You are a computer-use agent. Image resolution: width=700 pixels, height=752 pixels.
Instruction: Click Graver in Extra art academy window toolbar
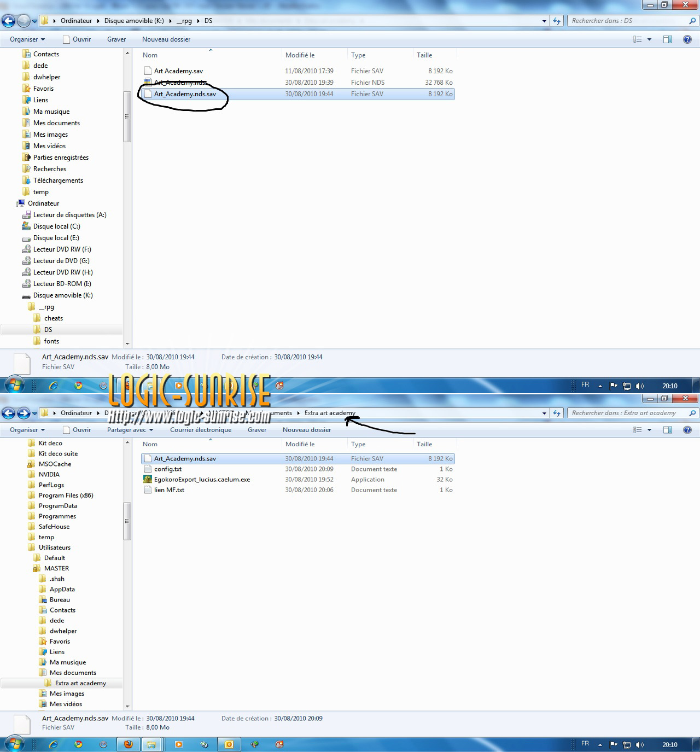click(x=257, y=430)
